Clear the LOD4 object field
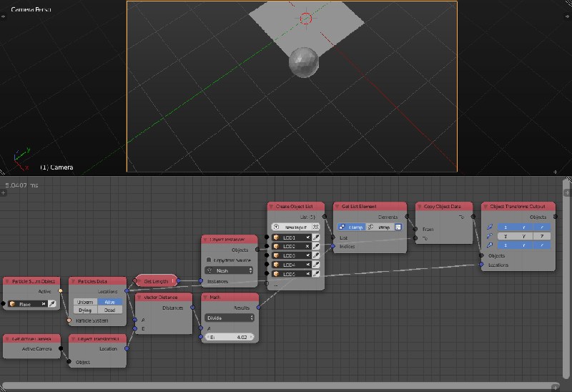Image resolution: width=572 pixels, height=392 pixels. (x=308, y=265)
